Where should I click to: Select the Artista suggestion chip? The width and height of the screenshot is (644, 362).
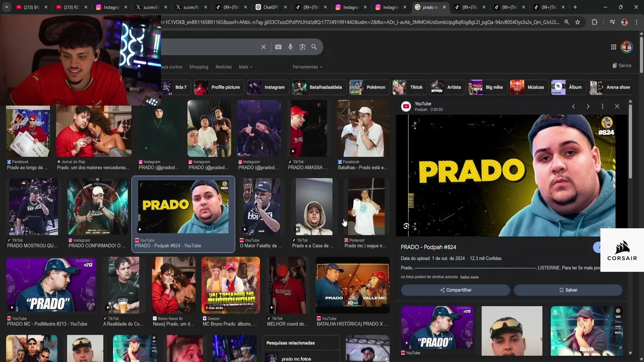coord(447,87)
